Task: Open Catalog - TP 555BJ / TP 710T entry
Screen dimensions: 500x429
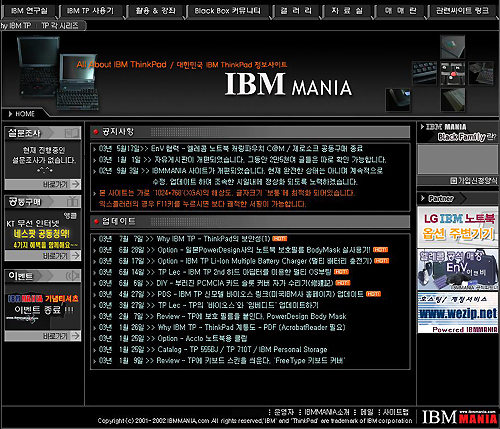Action: point(242,349)
